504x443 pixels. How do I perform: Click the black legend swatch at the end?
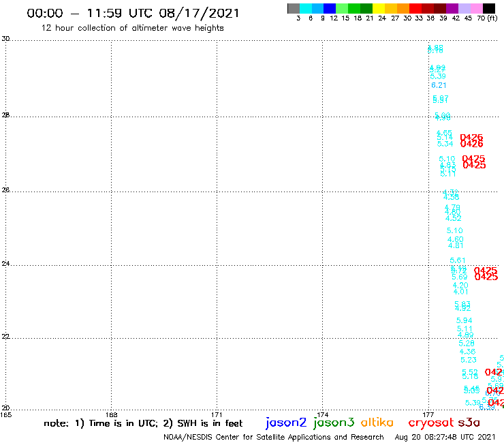click(488, 8)
